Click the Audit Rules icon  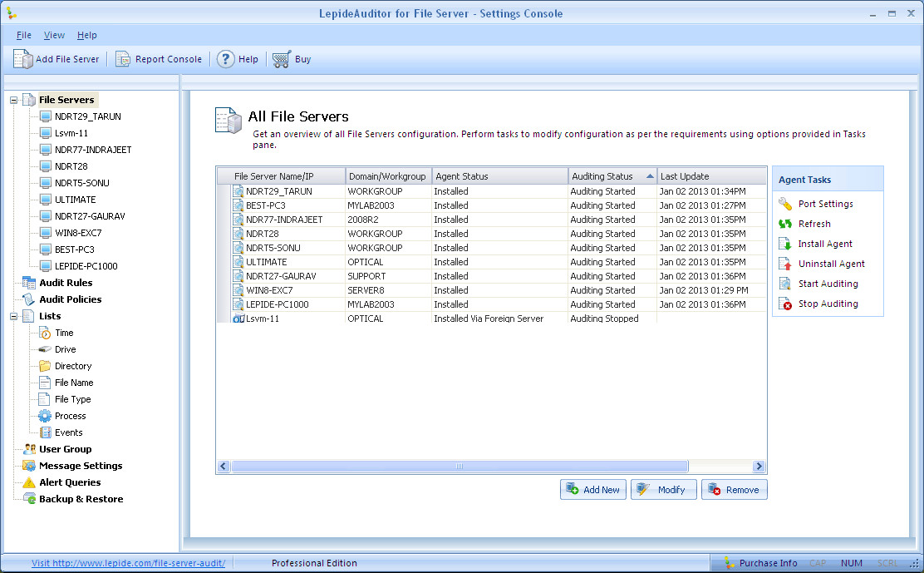[x=28, y=283]
